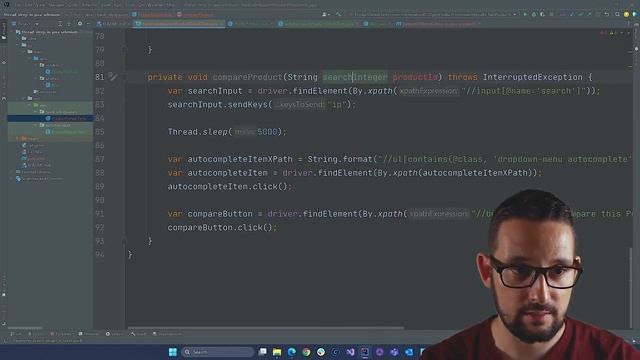Open File Explorer from the taskbar
Image resolution: width=640 pixels, height=360 pixels.
pyautogui.click(x=277, y=352)
